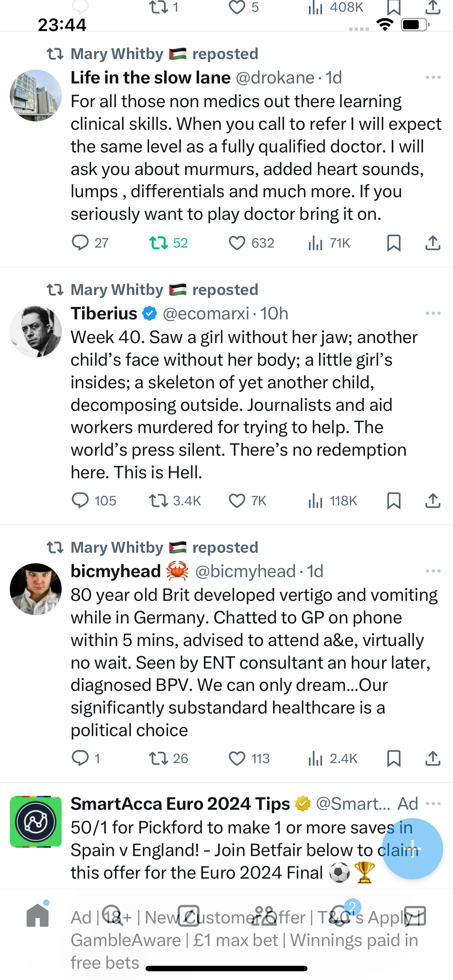Image resolution: width=453 pixels, height=980 pixels.
Task: Tap the compose new post button
Action: (412, 848)
